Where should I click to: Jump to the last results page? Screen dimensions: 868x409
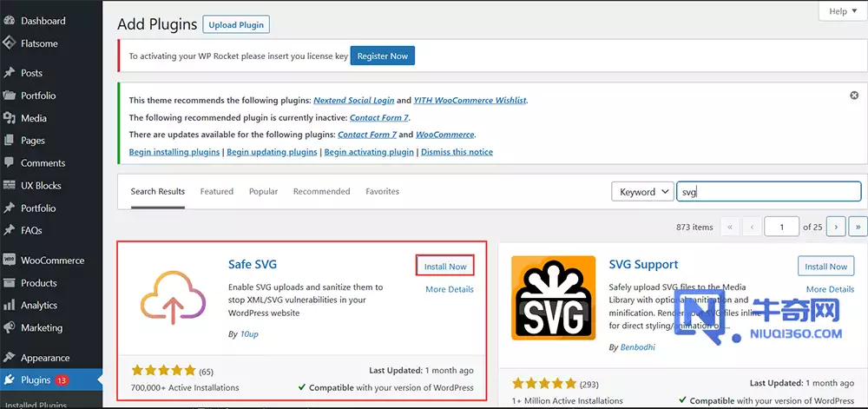point(858,227)
